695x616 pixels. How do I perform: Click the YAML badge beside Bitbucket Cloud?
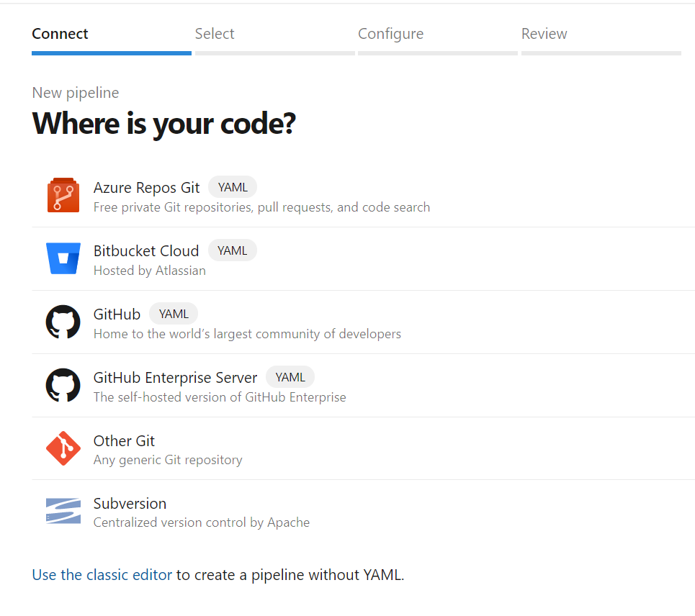(232, 250)
